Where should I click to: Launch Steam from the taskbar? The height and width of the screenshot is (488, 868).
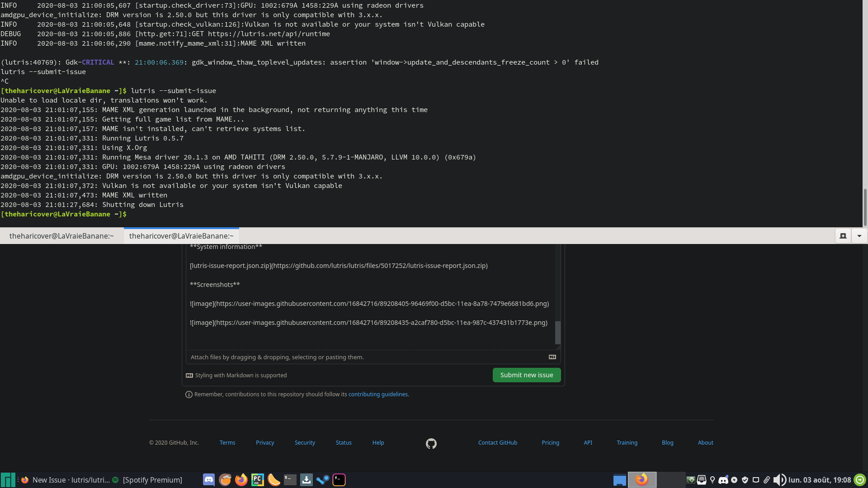click(x=323, y=480)
